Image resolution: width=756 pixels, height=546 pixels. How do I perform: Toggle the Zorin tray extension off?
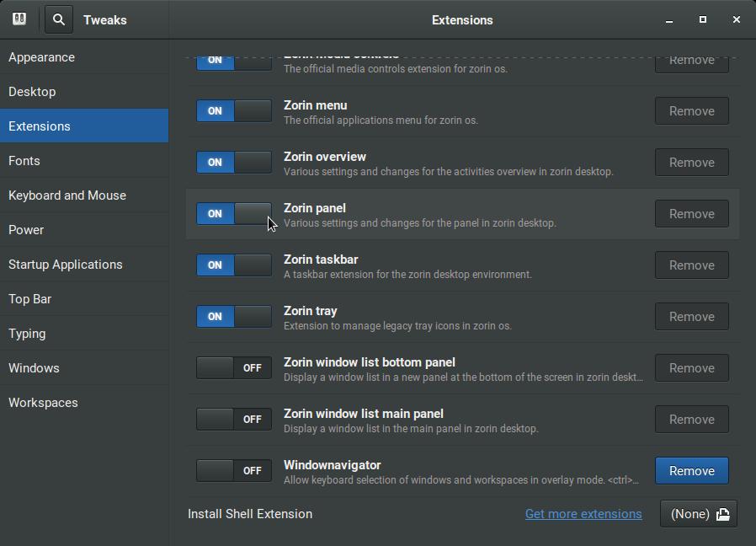pyautogui.click(x=234, y=317)
